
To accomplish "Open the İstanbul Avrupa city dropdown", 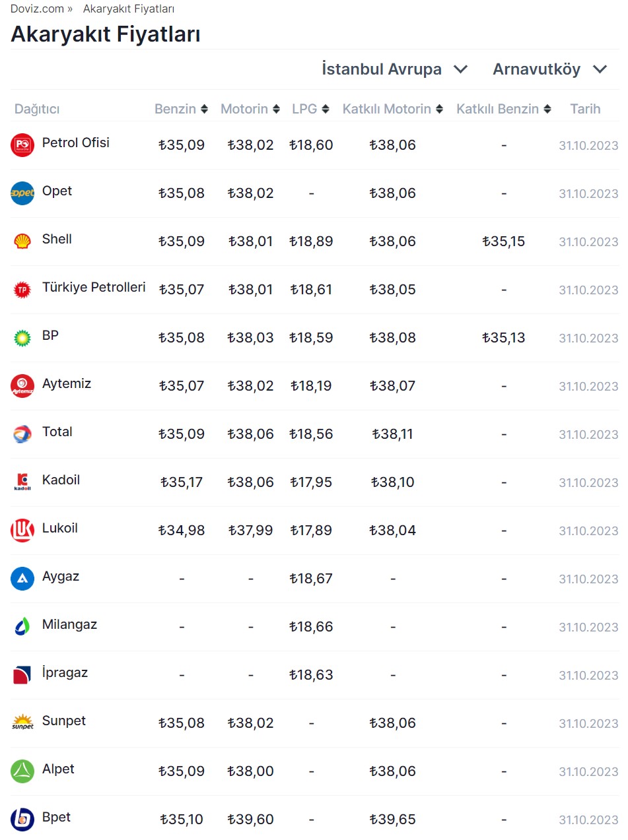I will coord(394,69).
